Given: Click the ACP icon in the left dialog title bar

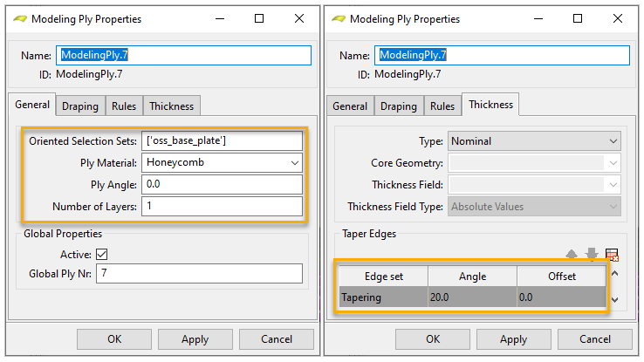Looking at the screenshot, I should click(19, 18).
